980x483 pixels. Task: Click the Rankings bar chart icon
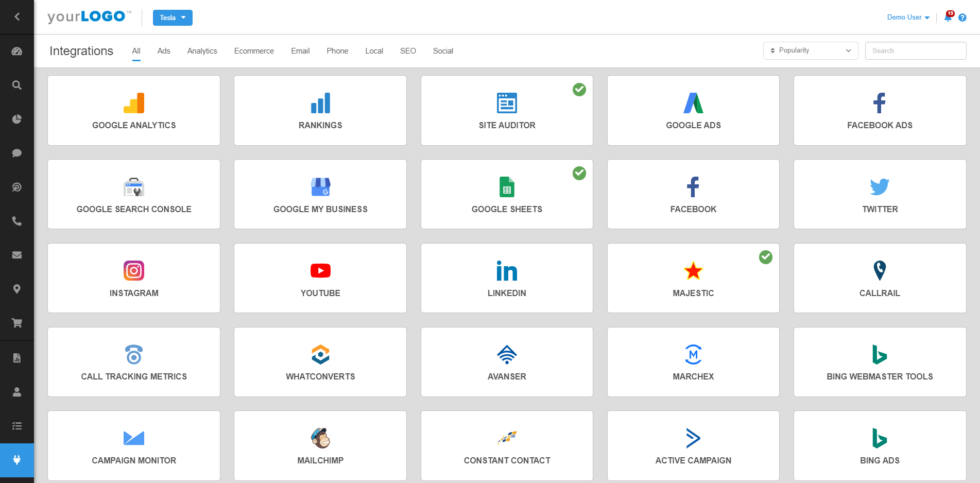pyautogui.click(x=320, y=103)
